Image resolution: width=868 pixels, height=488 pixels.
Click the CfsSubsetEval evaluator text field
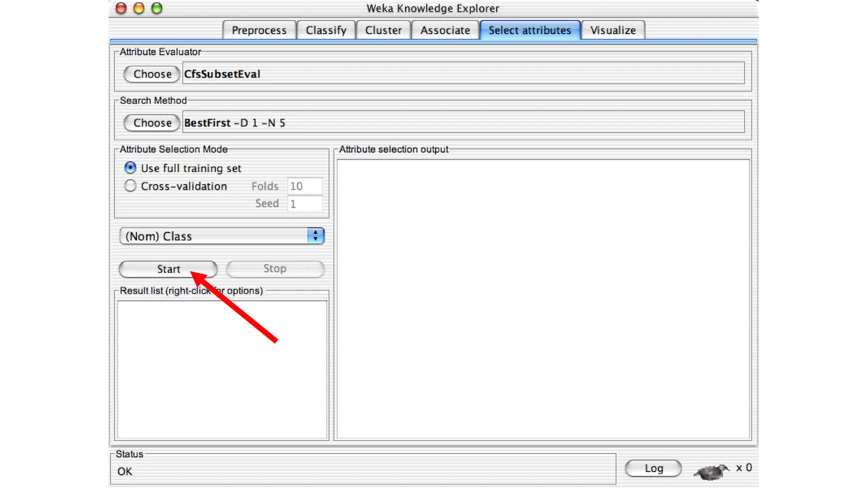click(x=463, y=74)
